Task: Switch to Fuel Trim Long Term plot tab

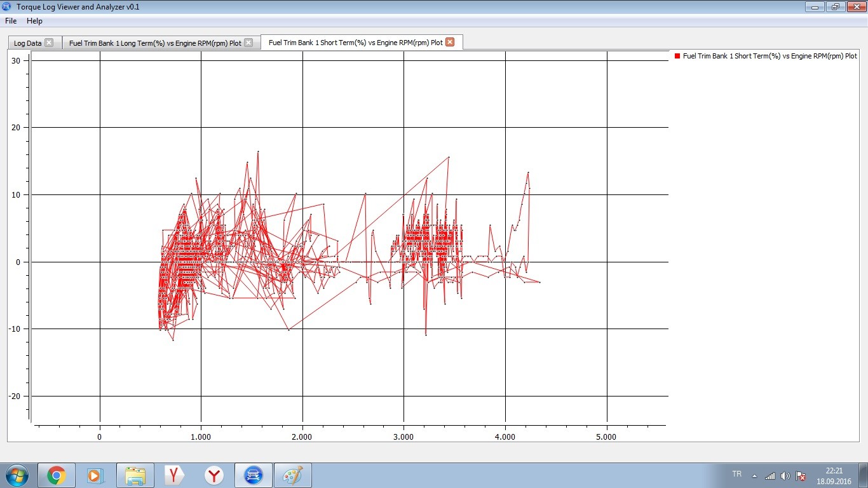Action: pos(155,43)
